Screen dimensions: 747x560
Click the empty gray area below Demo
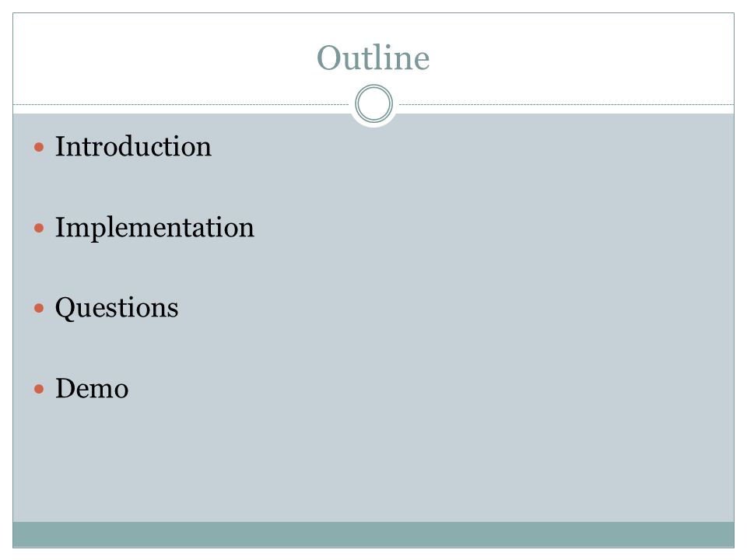click(373, 462)
